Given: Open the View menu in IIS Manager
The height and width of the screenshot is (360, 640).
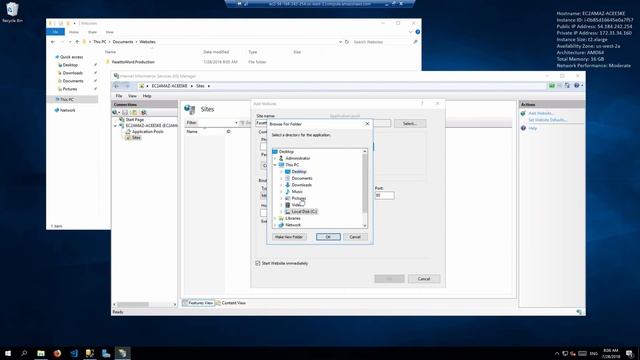Looking at the screenshot, I should point(132,96).
